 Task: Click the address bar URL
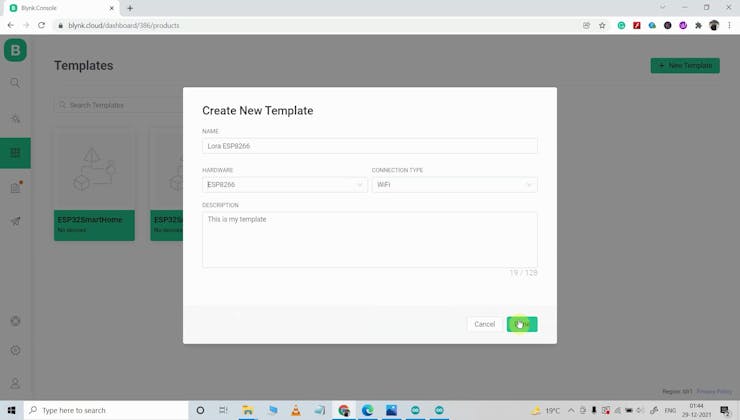pyautogui.click(x=124, y=25)
